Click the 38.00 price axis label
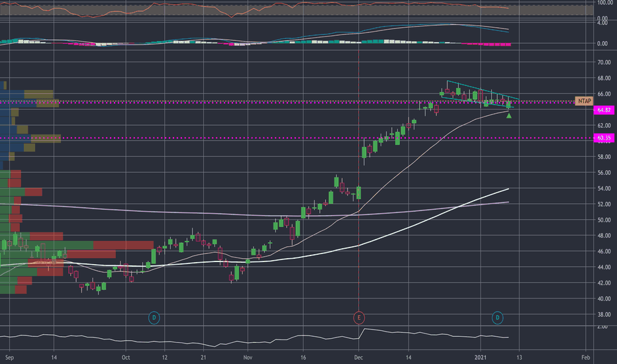The width and height of the screenshot is (617, 364). [x=604, y=314]
